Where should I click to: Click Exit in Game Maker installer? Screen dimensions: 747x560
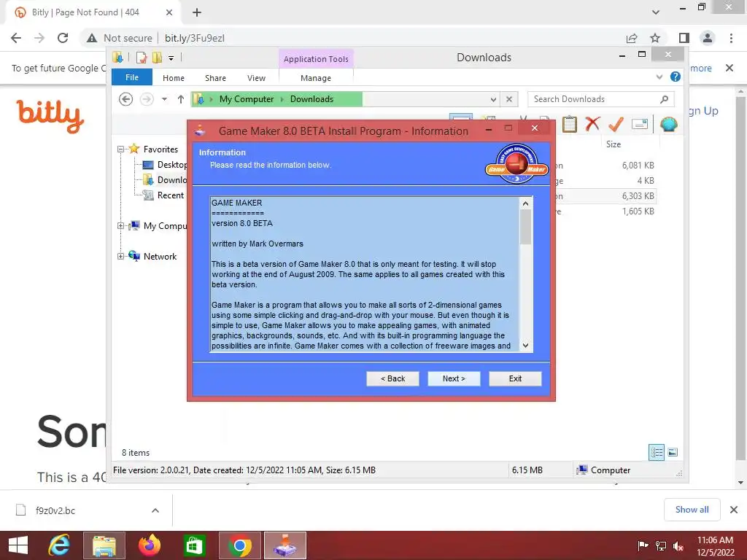click(515, 378)
